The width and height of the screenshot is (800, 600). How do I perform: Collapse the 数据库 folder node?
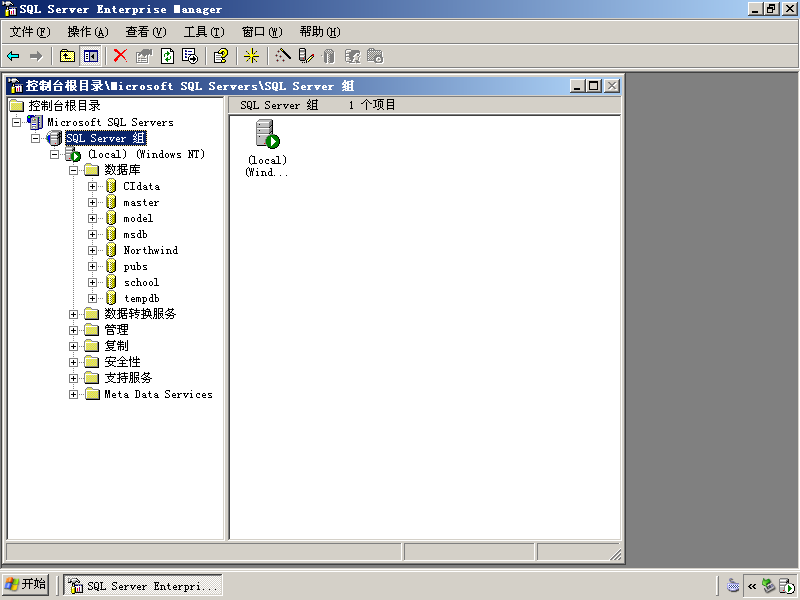73,170
